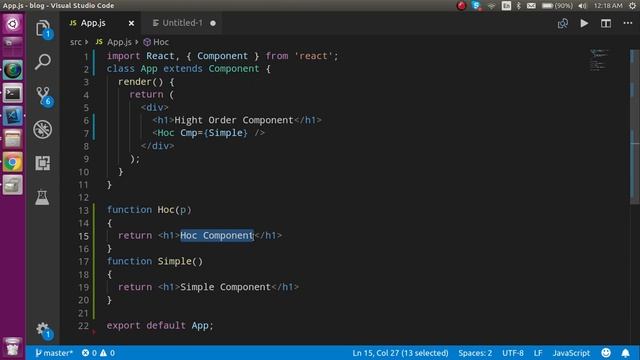This screenshot has height=360, width=640.
Task: Open Visual Studio Code launcher icon
Action: click(13, 116)
